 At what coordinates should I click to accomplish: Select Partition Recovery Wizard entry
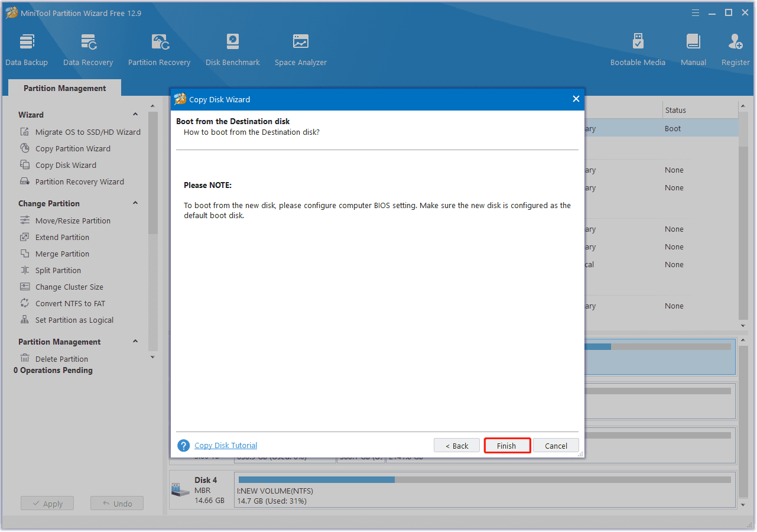click(x=80, y=181)
